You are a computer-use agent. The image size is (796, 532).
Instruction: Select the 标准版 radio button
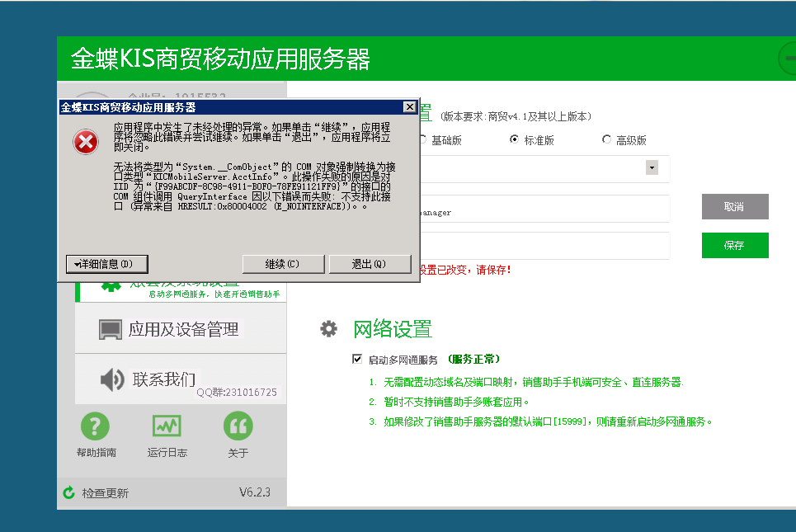(514, 139)
